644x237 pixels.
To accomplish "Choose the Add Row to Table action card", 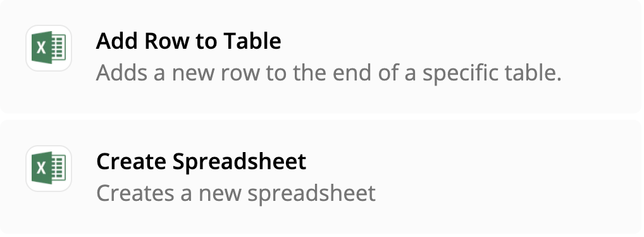I will (320, 56).
